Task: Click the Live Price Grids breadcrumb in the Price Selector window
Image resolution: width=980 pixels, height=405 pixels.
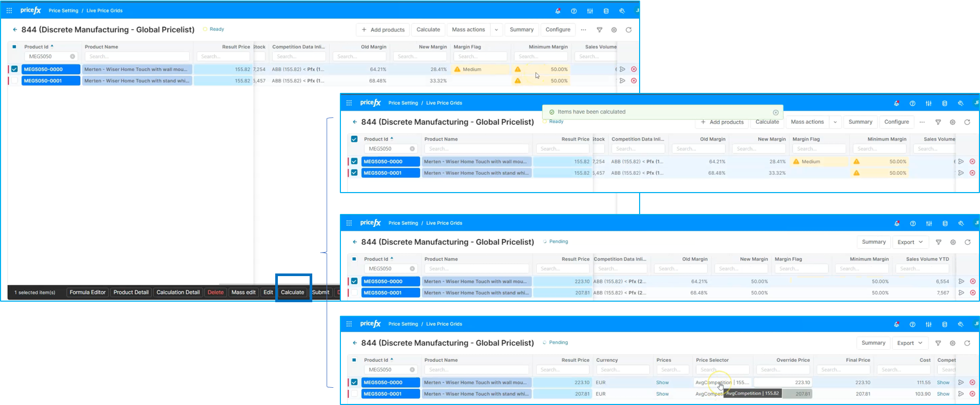Action: click(444, 324)
